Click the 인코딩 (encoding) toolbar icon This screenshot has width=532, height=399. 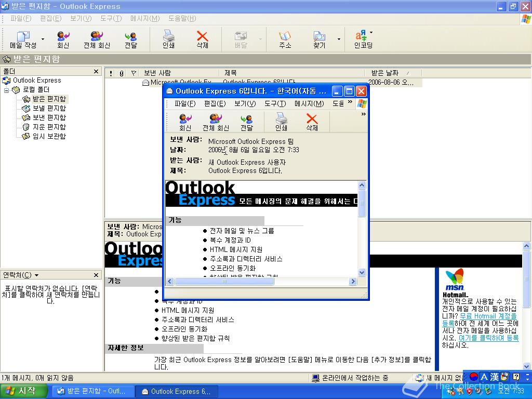pos(363,39)
